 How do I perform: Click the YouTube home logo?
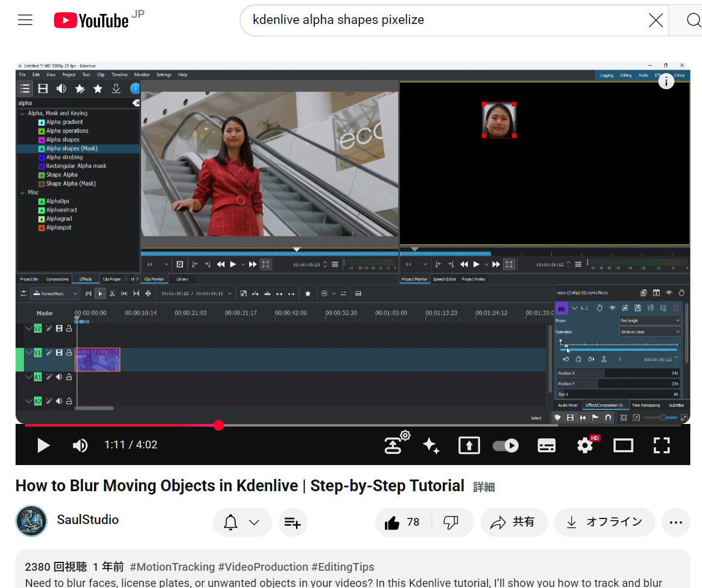(x=92, y=21)
